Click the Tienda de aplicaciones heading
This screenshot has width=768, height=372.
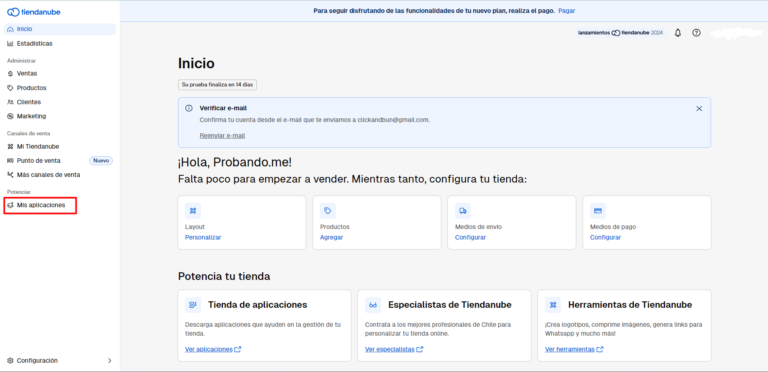tap(258, 305)
